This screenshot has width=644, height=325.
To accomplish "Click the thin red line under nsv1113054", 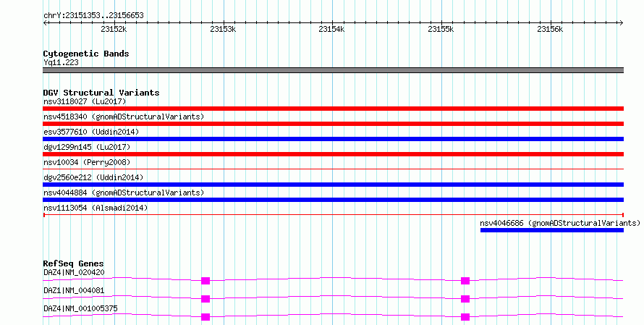I will pos(333,214).
